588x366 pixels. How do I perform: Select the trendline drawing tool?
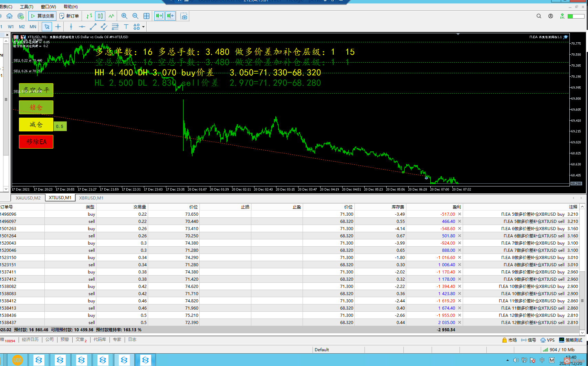pos(93,26)
